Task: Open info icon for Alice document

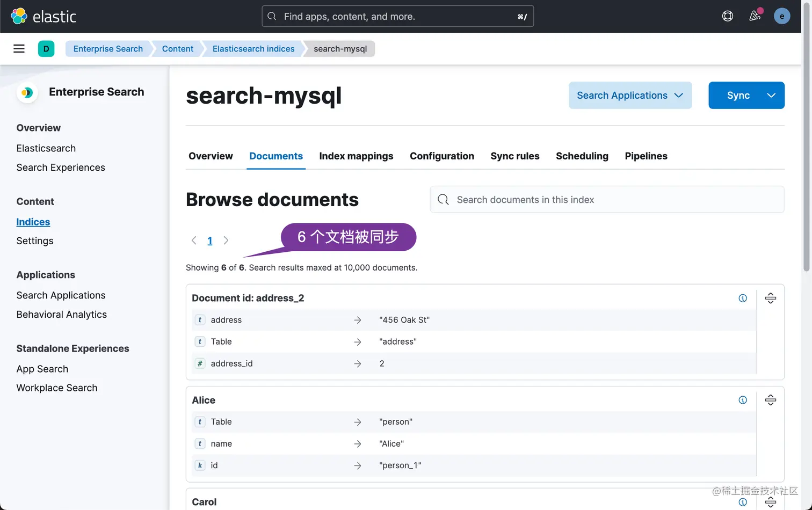Action: point(743,400)
